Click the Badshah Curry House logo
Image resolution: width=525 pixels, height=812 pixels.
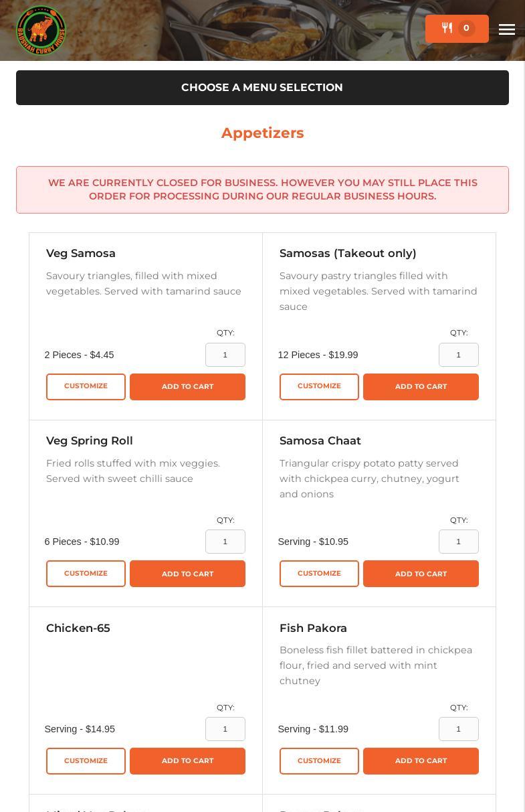(41, 30)
